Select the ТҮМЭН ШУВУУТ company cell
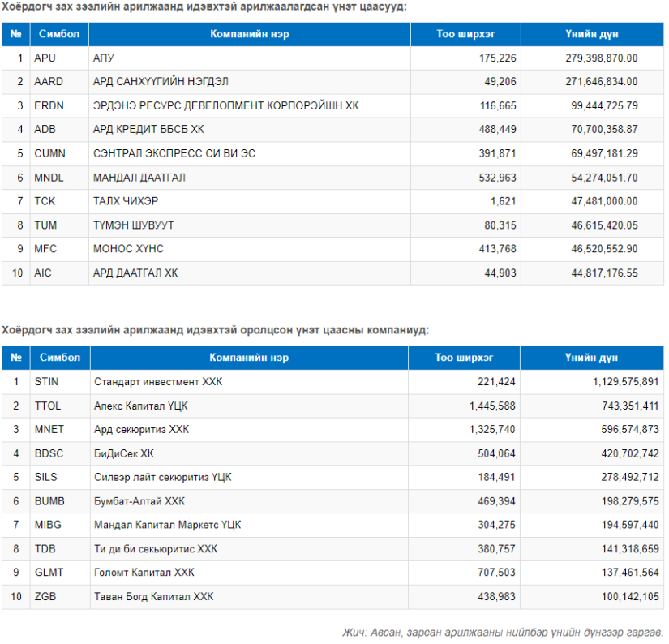669x644 pixels. (x=250, y=225)
